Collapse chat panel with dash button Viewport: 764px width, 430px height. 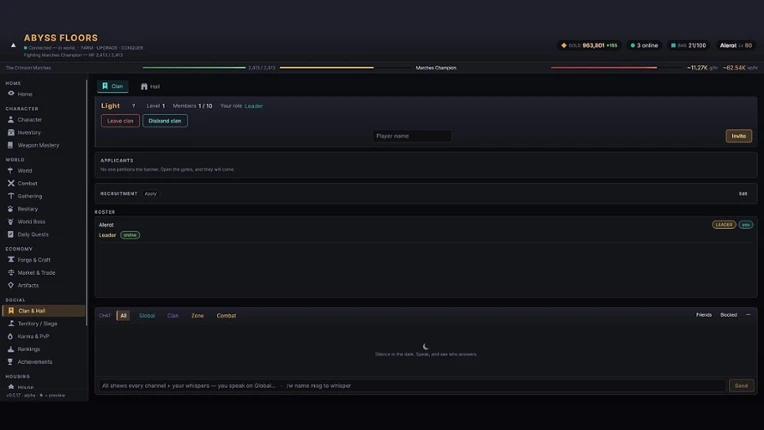pyautogui.click(x=748, y=315)
